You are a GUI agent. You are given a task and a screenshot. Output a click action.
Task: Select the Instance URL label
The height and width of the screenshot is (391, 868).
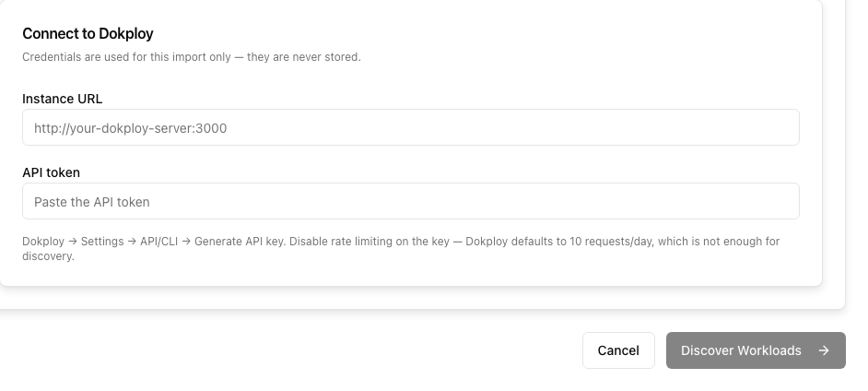62,99
